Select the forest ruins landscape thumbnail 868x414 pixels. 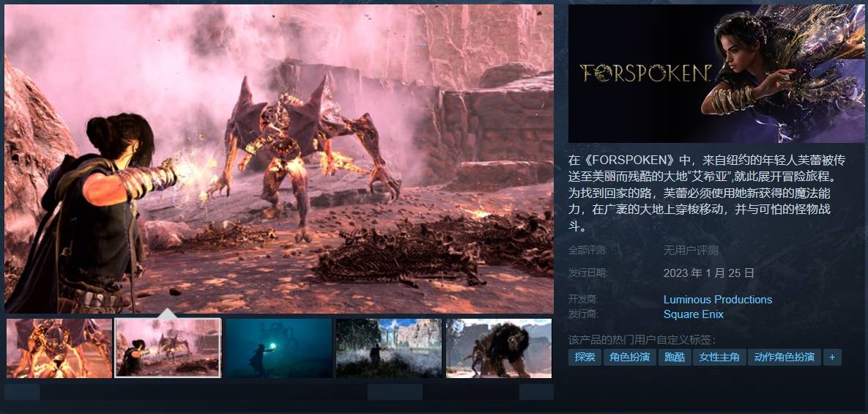coord(389,348)
